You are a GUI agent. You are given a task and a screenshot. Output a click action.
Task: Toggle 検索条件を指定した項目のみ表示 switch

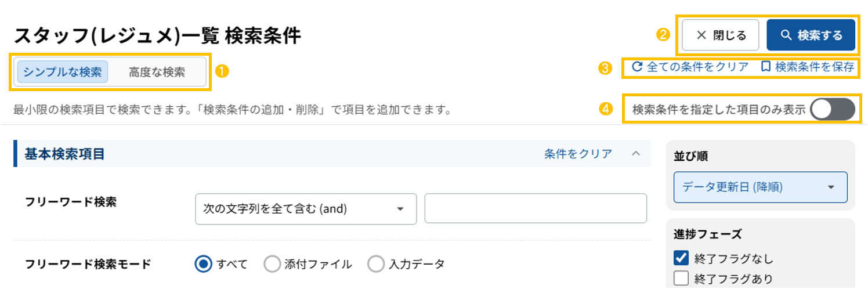(x=832, y=110)
